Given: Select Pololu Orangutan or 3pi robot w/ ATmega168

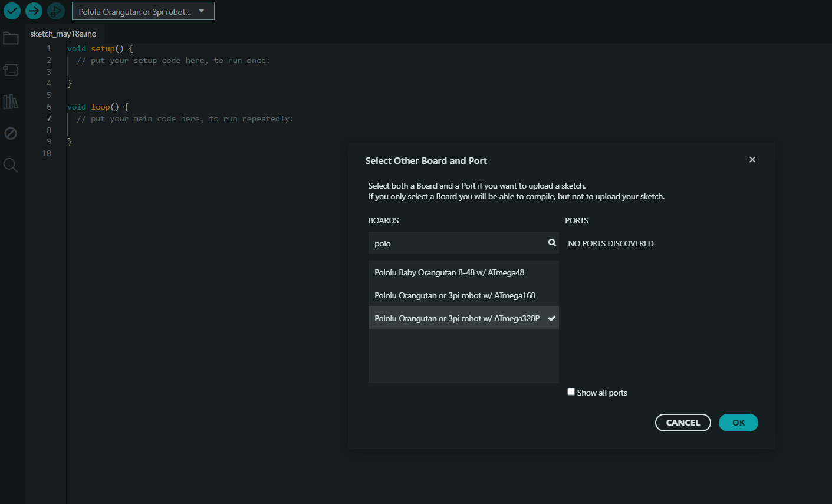Looking at the screenshot, I should (463, 295).
